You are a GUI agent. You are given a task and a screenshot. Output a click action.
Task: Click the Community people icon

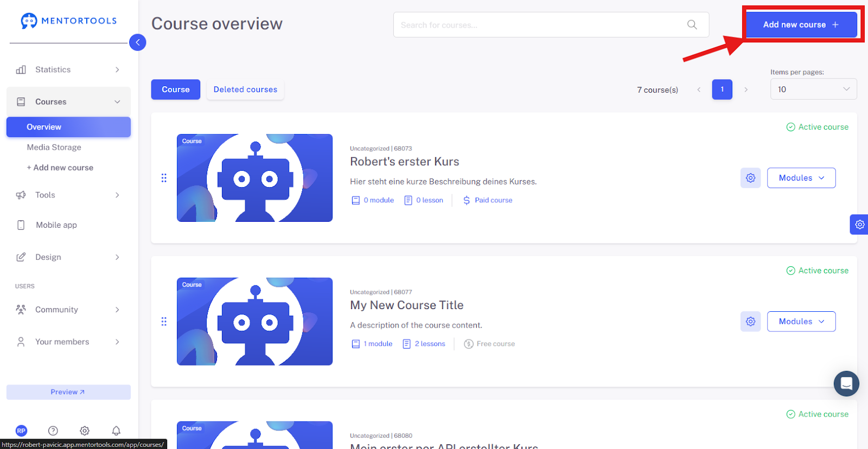21,310
